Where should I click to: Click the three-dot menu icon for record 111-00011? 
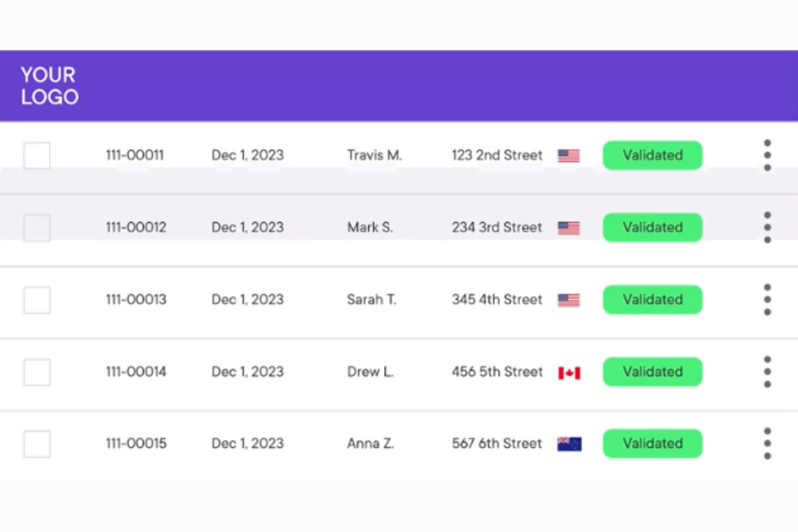pos(768,155)
